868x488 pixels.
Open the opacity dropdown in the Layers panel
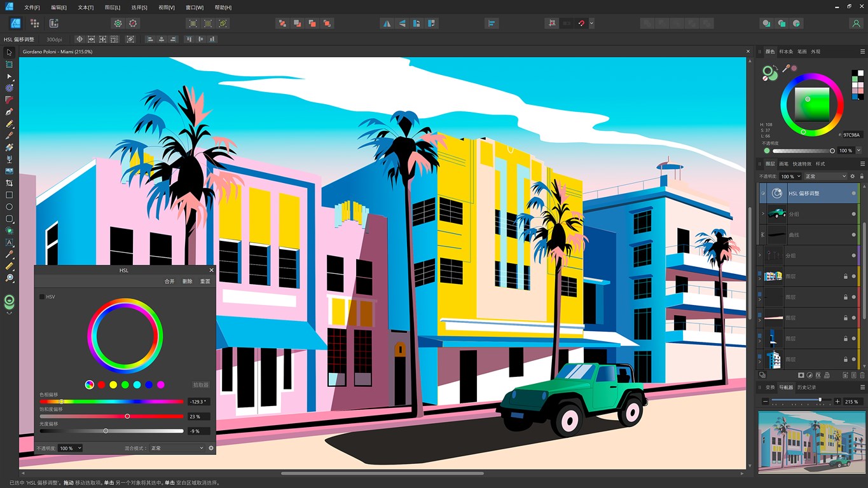click(798, 176)
